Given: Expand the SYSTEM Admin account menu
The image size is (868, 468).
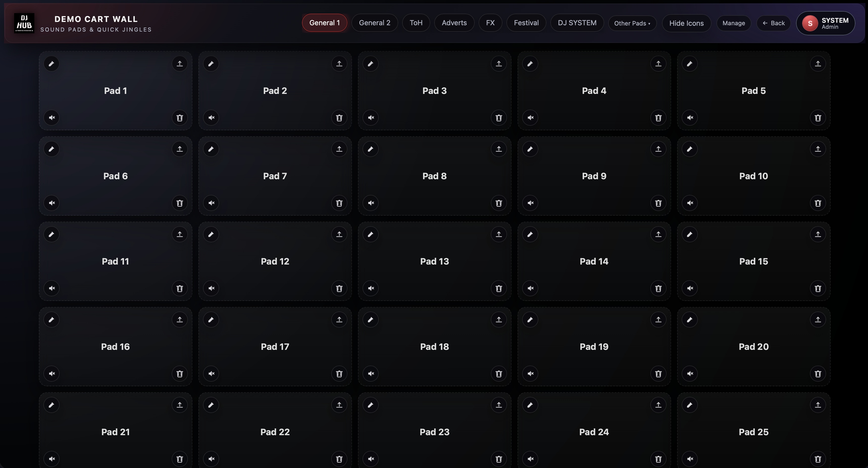Looking at the screenshot, I should 826,23.
